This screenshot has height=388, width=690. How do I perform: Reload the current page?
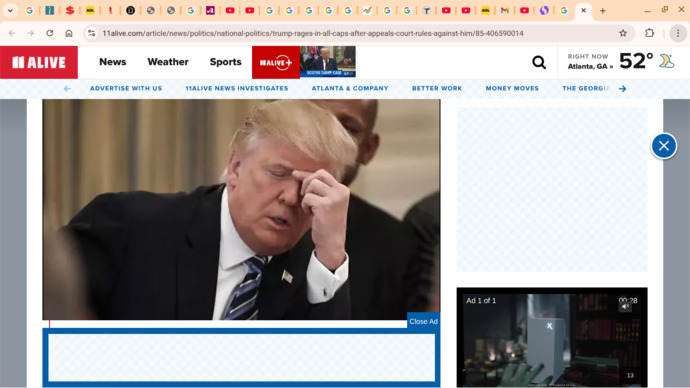(x=50, y=33)
